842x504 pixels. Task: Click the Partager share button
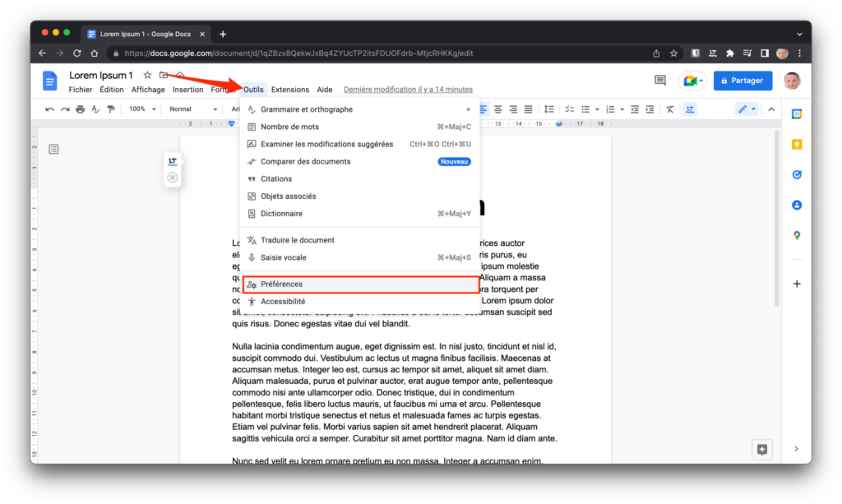(743, 81)
